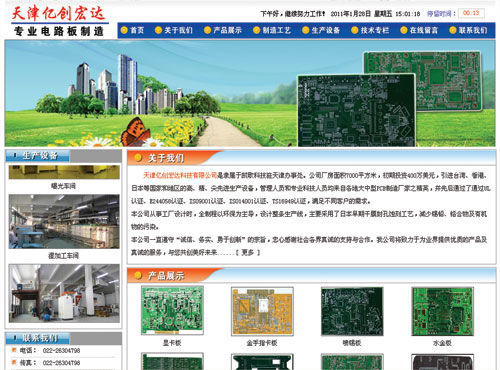500x370 pixels.
Task: Open 联系我们 in the top navigation
Action: coord(473,30)
